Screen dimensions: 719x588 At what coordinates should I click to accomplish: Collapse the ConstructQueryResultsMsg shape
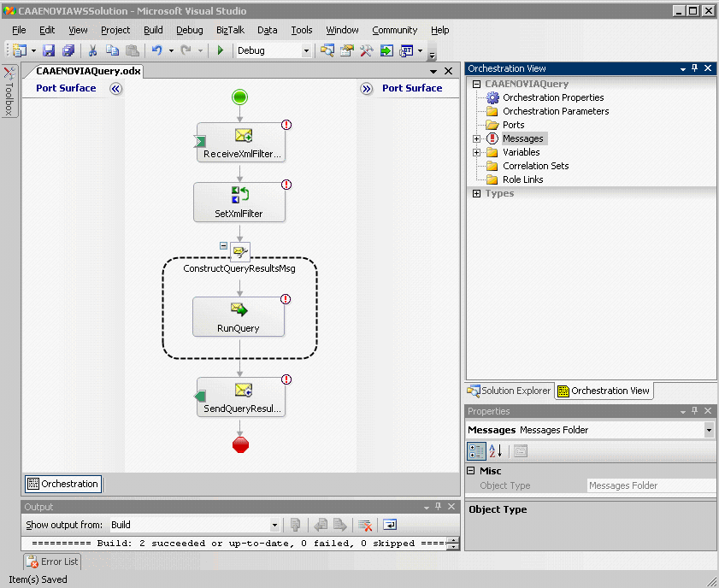pyautogui.click(x=223, y=245)
